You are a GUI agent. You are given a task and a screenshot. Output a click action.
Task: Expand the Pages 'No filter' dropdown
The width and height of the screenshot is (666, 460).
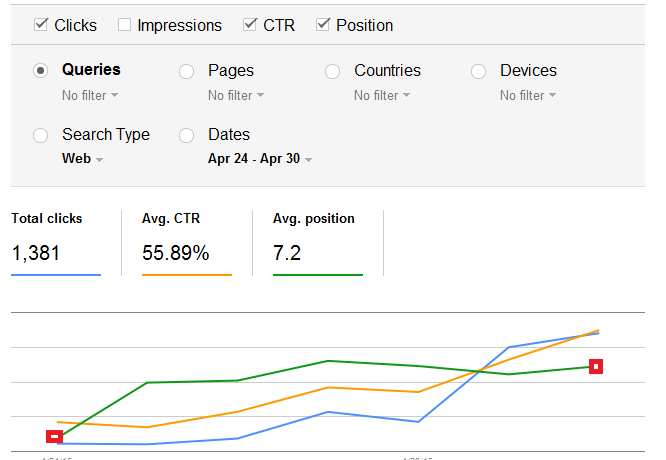coord(236,96)
